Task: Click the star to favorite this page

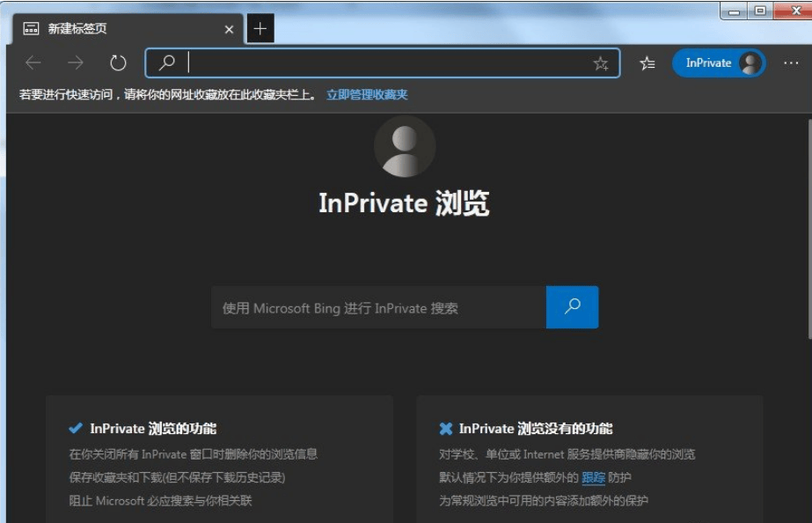Action: pyautogui.click(x=601, y=63)
